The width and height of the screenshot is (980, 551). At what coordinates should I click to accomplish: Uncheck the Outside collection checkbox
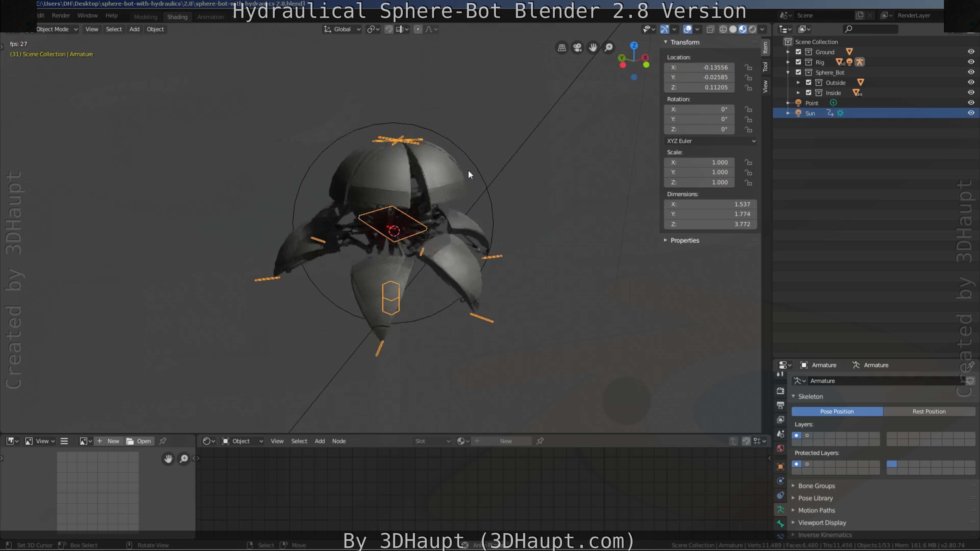pos(808,82)
